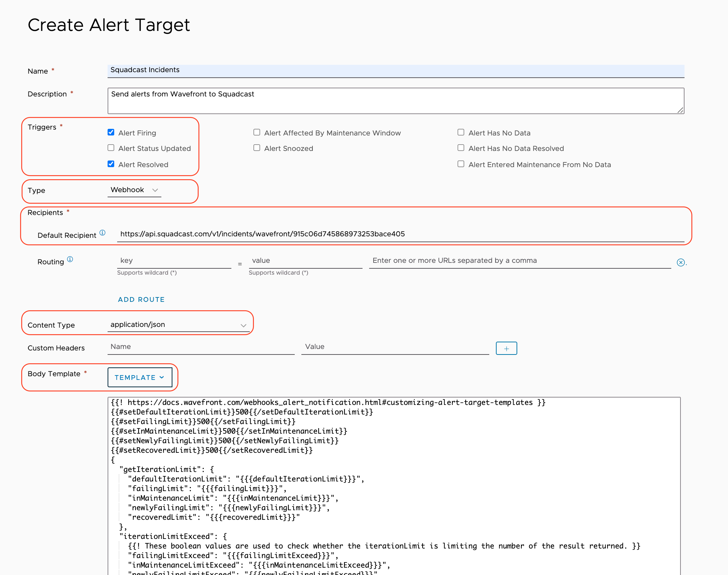
Task: Click the Routing info icon
Action: point(70,259)
